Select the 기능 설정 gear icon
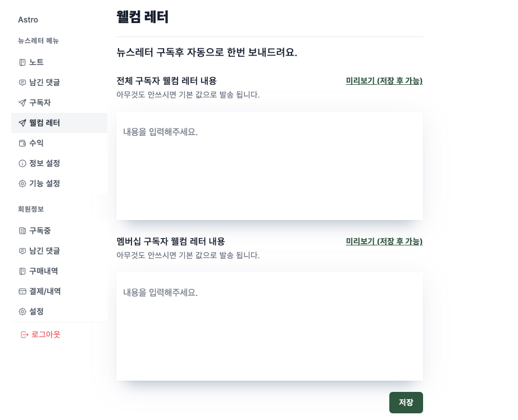 [22, 184]
